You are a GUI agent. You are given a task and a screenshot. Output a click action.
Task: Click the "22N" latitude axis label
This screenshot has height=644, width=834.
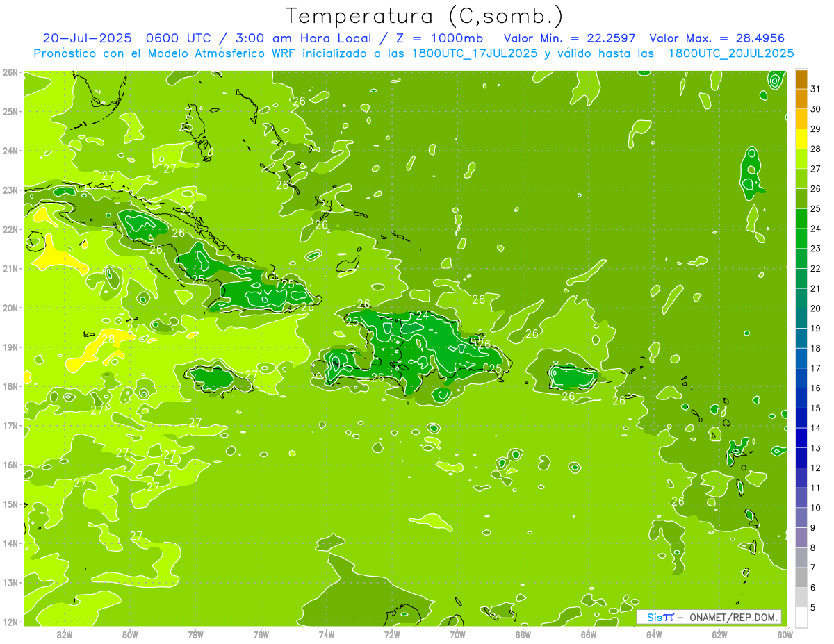10,229
